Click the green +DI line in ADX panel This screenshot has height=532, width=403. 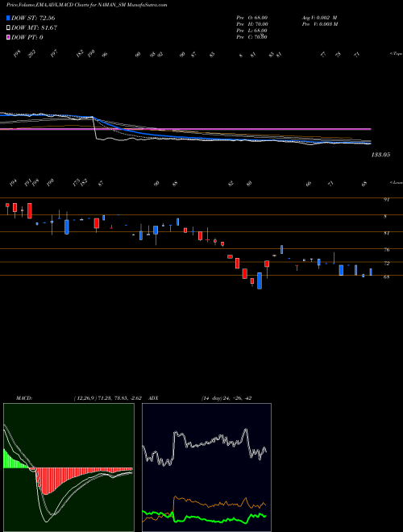point(204,519)
